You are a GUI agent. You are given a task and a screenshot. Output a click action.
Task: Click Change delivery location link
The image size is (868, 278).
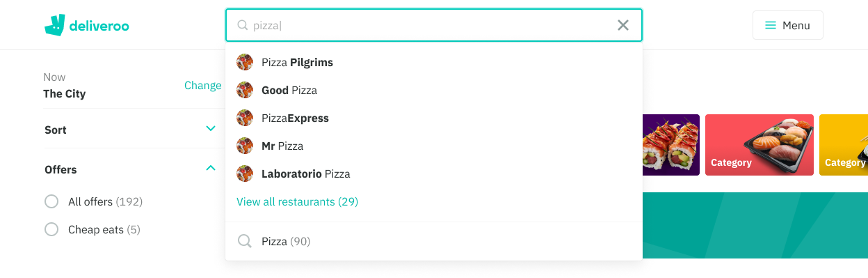pos(202,85)
